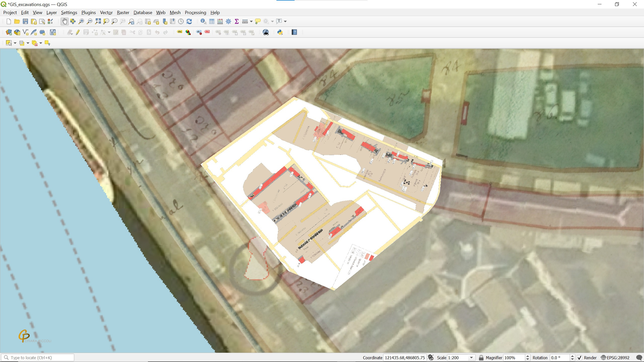Click the EPSG:28992 CRS button
The height and width of the screenshot is (362, 644).
point(615,357)
